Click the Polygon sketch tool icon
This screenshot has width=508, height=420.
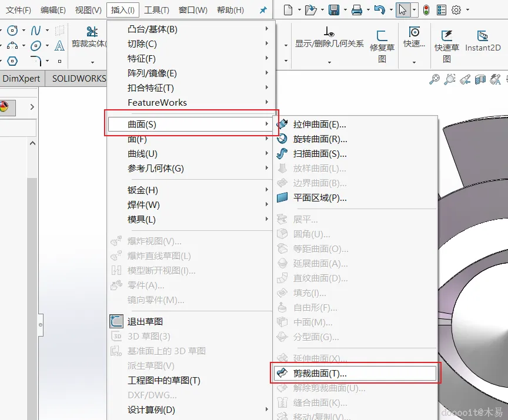point(12,61)
